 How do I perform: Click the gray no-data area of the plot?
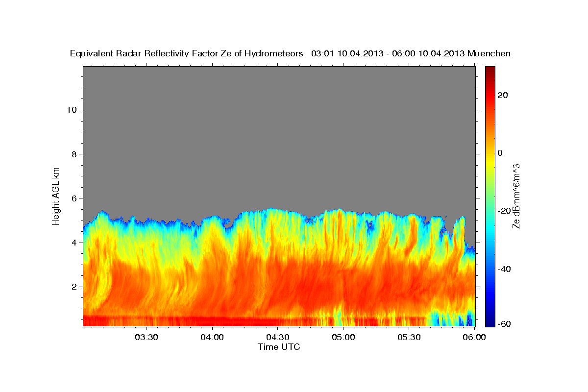tap(279, 137)
